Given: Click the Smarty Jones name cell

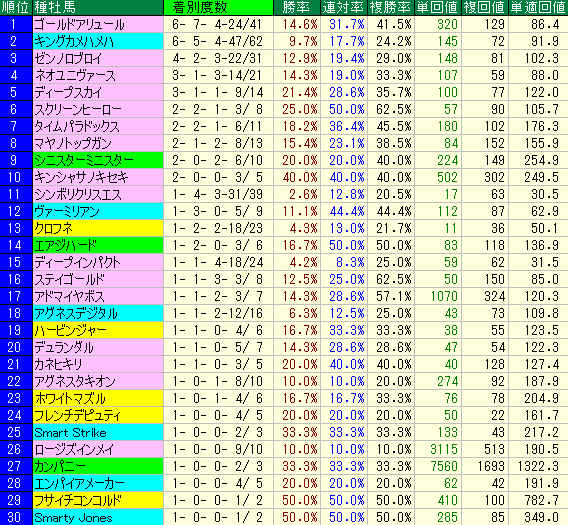Looking at the screenshot, I should point(98,517).
